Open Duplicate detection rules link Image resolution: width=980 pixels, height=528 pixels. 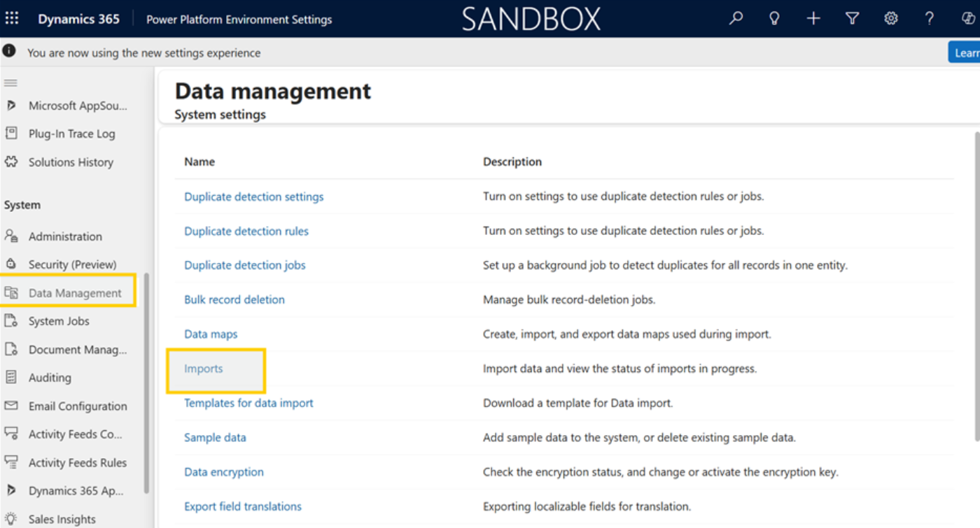pyautogui.click(x=246, y=231)
